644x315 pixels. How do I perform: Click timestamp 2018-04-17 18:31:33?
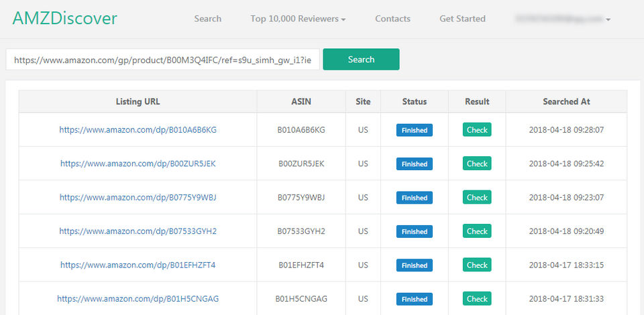pos(566,299)
